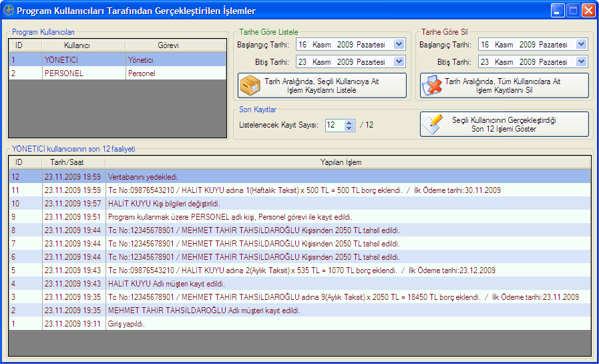Screen dimensions: 599x364
Task: Minimize the window
Action: click(558, 10)
